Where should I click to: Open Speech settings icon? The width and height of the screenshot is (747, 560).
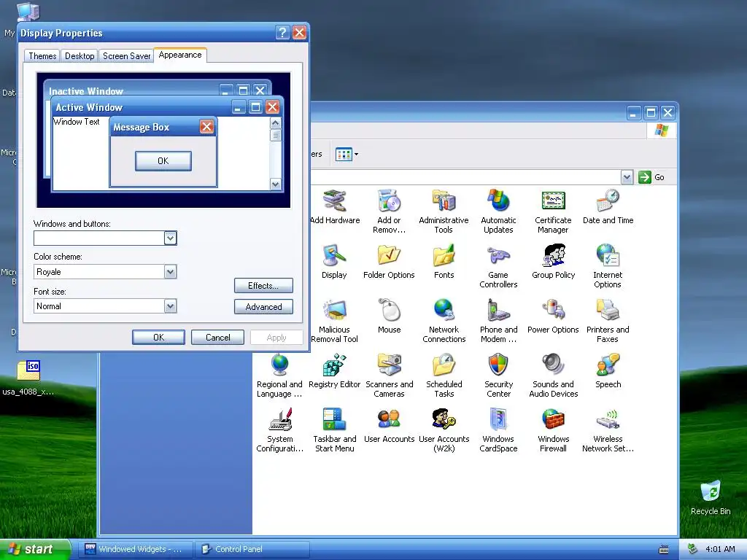tap(608, 371)
